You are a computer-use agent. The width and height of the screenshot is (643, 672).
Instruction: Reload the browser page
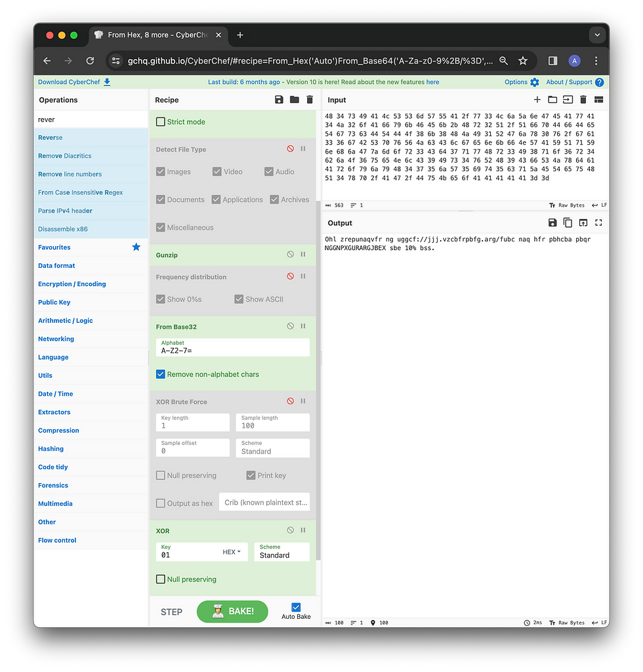(x=90, y=61)
